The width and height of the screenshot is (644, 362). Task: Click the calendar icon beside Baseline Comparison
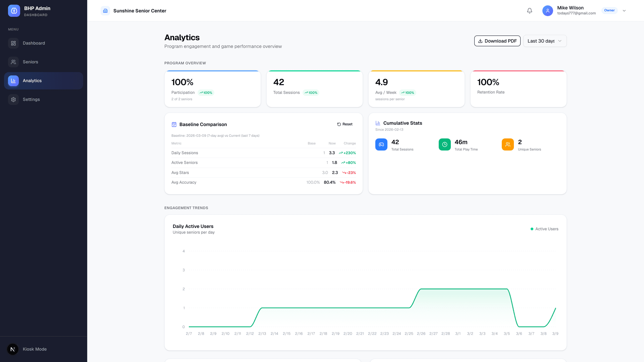(174, 124)
